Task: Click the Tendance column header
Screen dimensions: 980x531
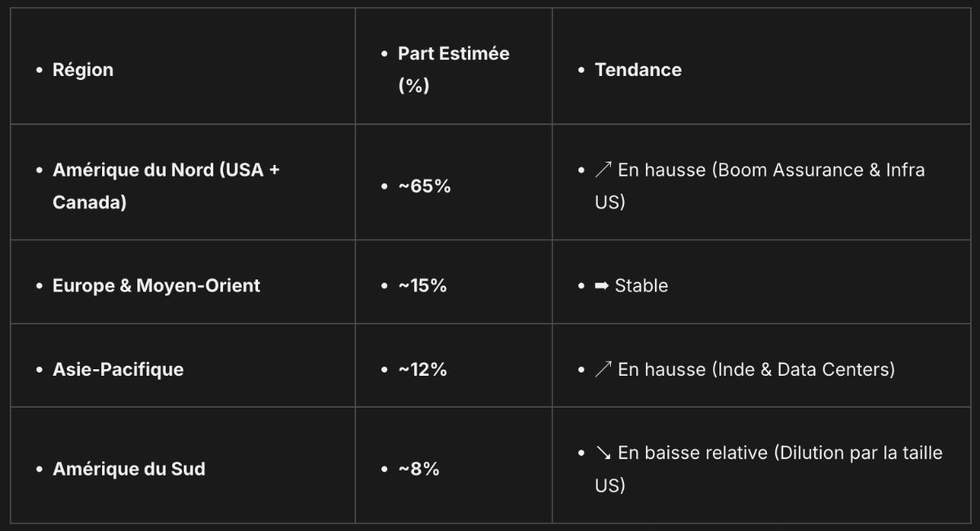Action: click(638, 69)
